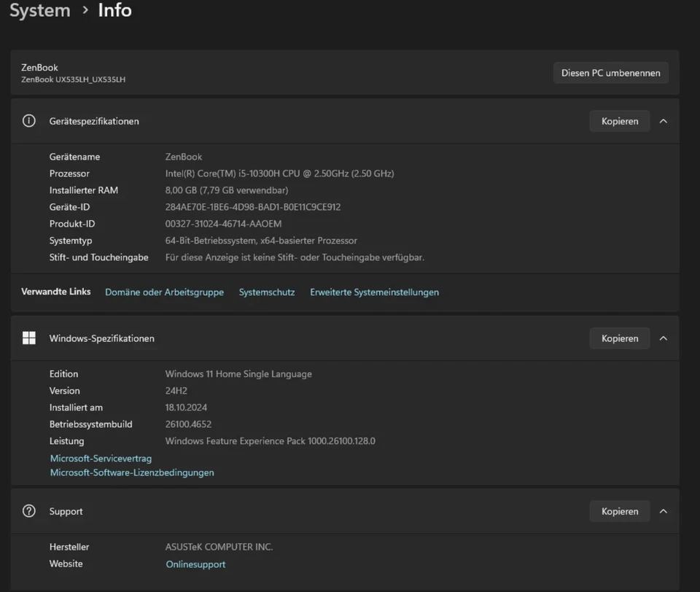The image size is (700, 592).
Task: Copy Windows specifications with Kopieren button
Action: click(x=619, y=338)
